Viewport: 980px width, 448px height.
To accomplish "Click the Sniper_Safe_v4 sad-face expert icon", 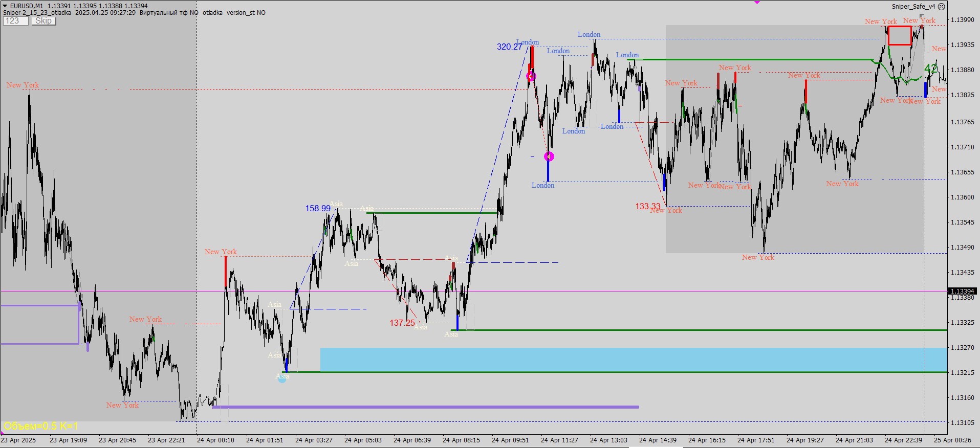I will (x=941, y=7).
